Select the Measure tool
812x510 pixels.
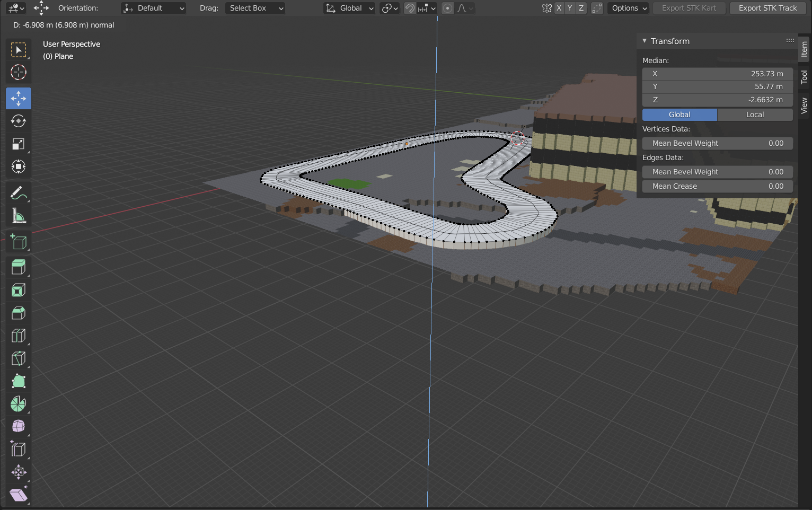point(19,216)
